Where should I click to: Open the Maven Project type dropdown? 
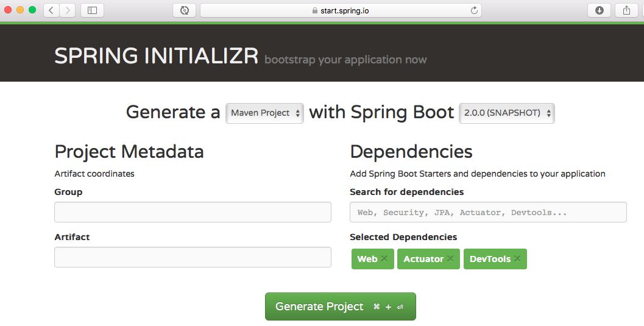pyautogui.click(x=264, y=113)
